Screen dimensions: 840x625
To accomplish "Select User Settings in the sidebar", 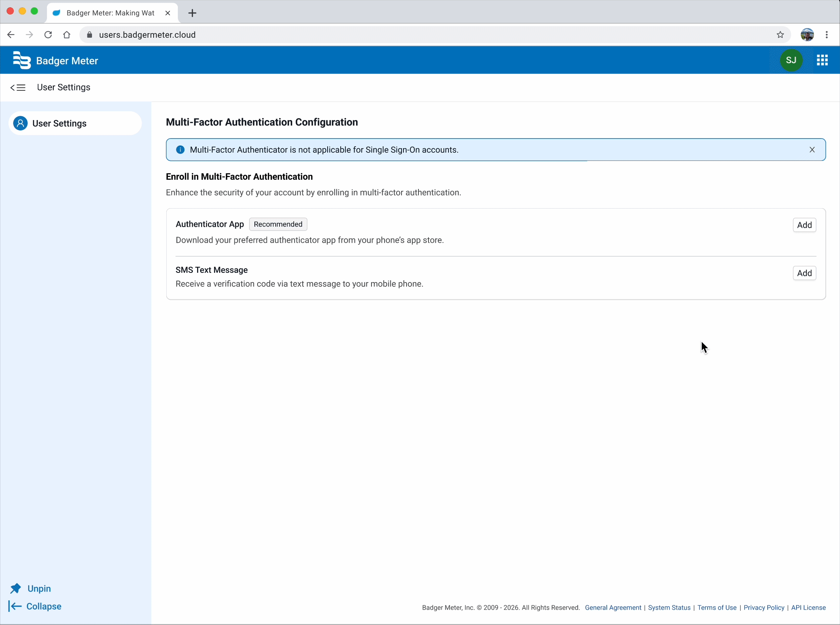I will (x=75, y=123).
